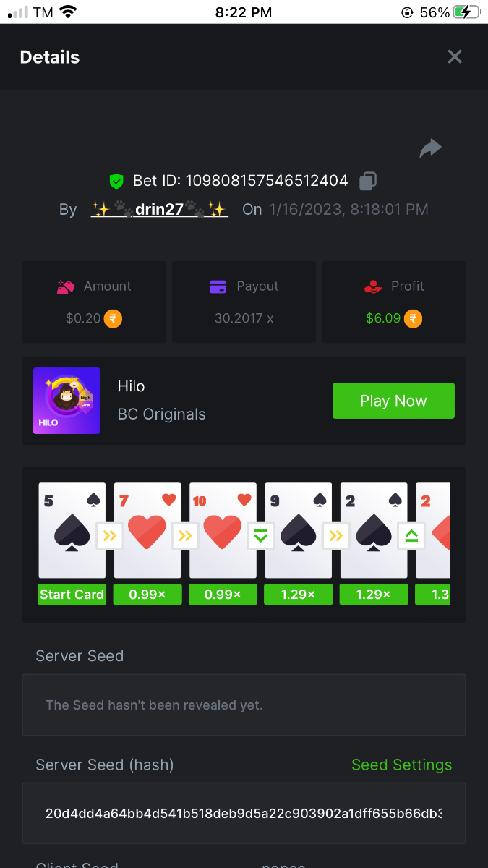
Task: Tap the Amount chips icon
Action: (67, 286)
